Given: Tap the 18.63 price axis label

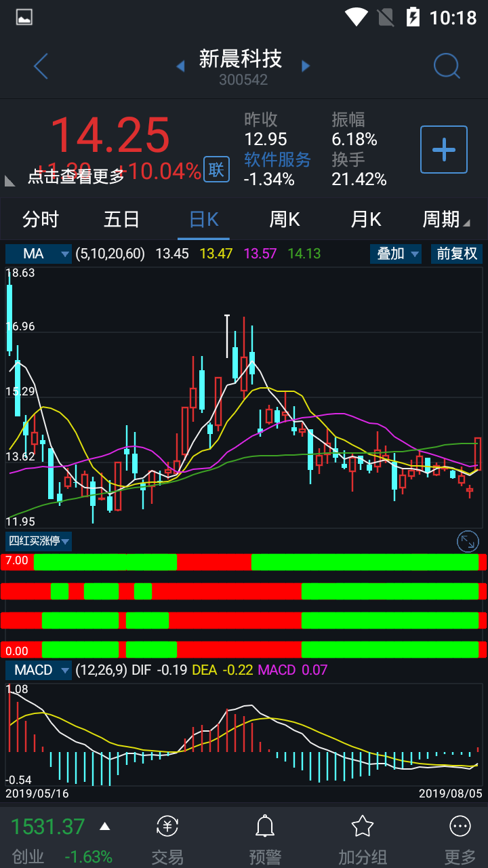Looking at the screenshot, I should click(20, 273).
